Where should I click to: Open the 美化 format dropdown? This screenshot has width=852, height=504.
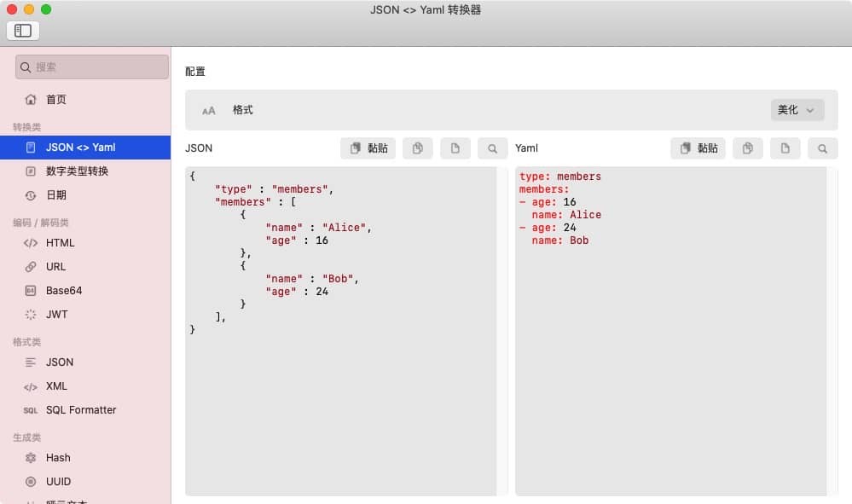coord(797,110)
